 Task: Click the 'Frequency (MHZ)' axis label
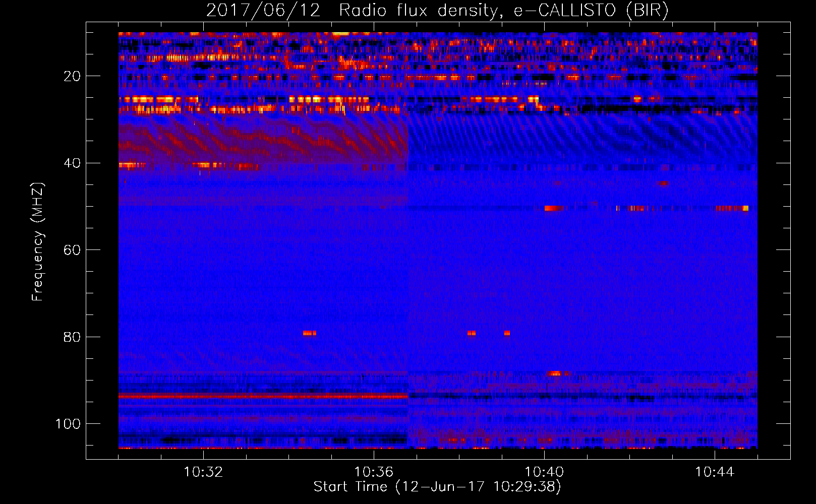point(38,242)
